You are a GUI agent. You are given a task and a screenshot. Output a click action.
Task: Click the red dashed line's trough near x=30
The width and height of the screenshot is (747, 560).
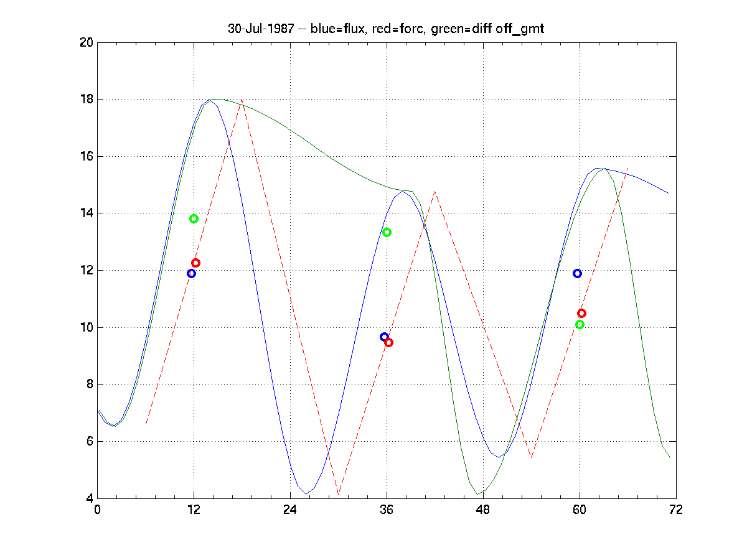pos(338,494)
